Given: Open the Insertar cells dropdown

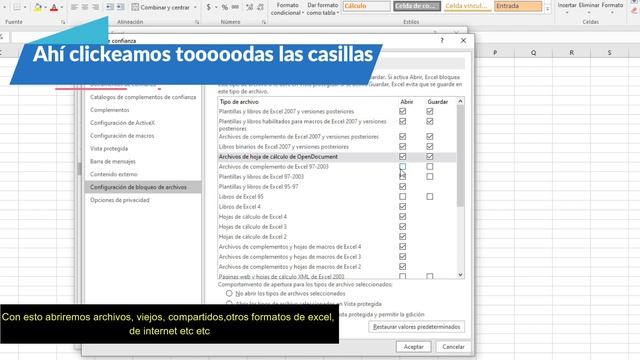Looking at the screenshot, I should point(567,8).
